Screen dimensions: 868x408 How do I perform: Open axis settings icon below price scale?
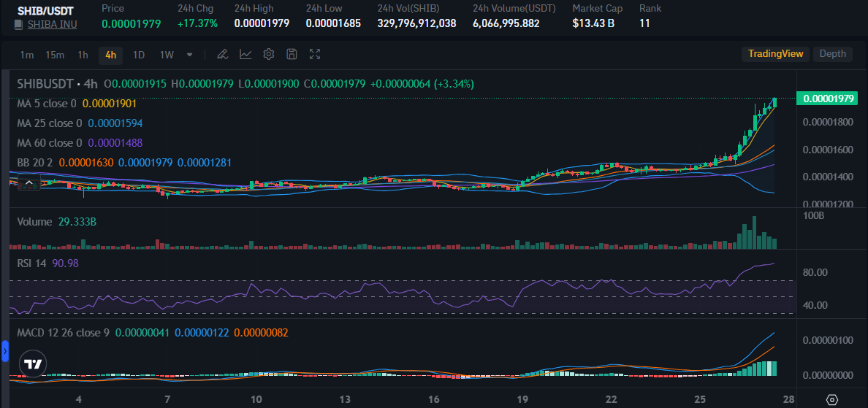click(833, 399)
